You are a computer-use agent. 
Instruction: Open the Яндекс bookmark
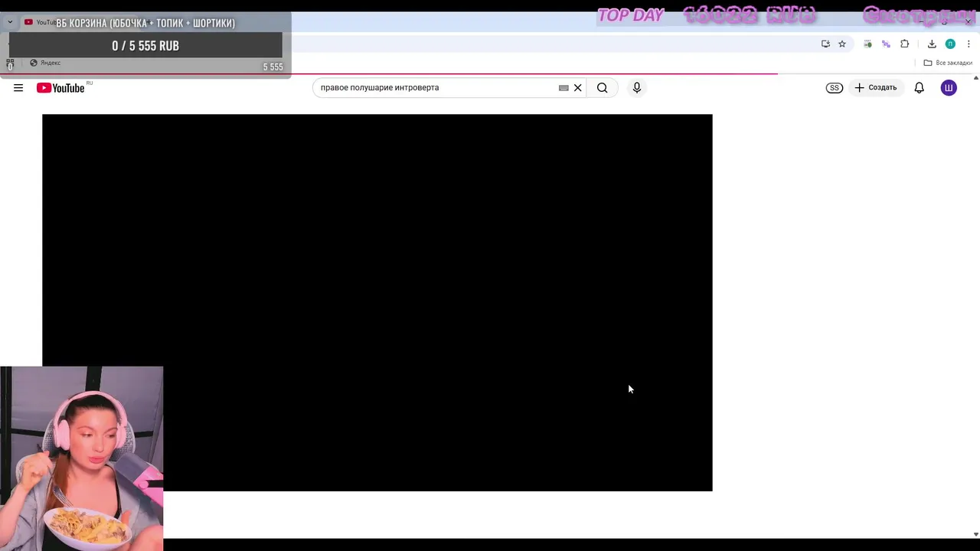(x=45, y=63)
